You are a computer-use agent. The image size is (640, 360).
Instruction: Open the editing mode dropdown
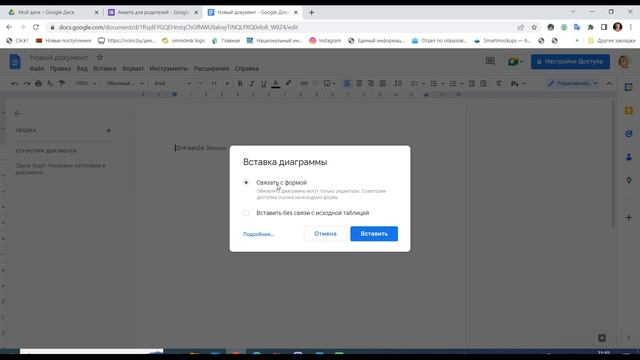[x=573, y=84]
